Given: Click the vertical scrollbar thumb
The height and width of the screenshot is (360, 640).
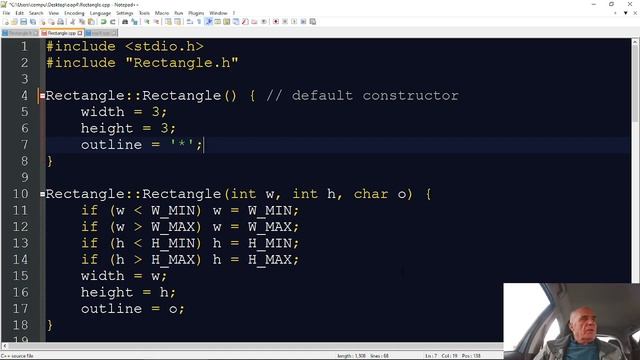Looking at the screenshot, I should click(x=635, y=84).
